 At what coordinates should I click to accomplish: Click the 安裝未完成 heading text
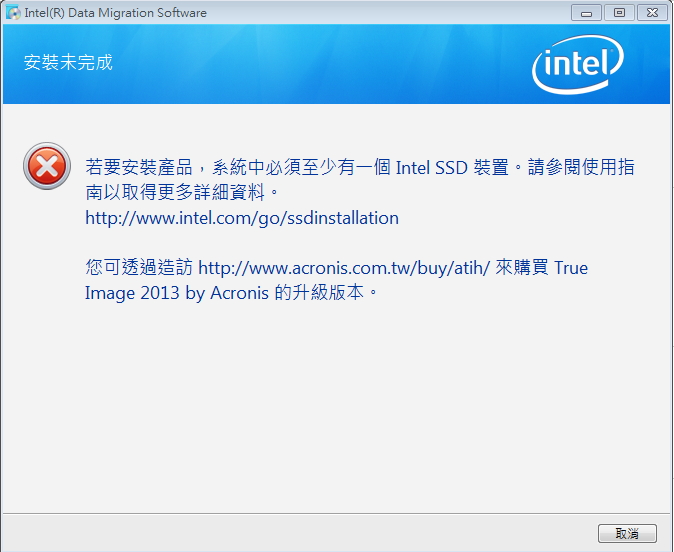tap(68, 62)
